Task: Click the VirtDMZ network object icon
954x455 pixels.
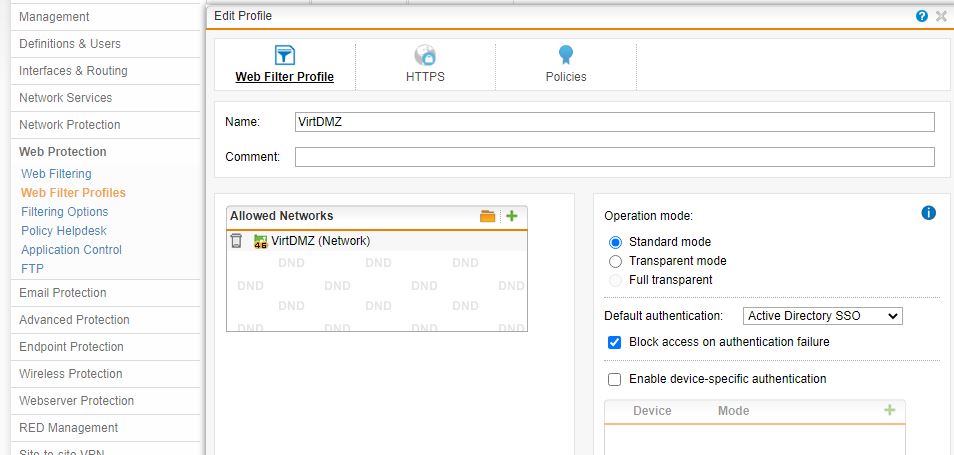Action: (260, 241)
